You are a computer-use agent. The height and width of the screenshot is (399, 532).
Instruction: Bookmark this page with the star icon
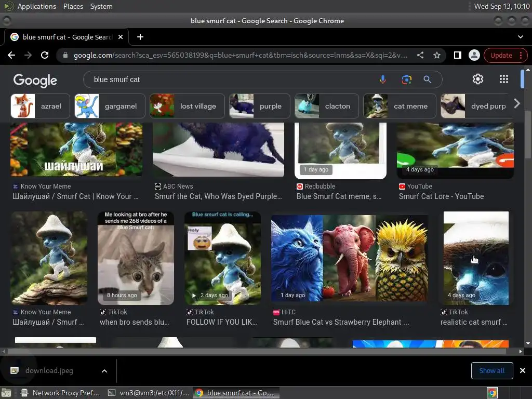(436, 55)
